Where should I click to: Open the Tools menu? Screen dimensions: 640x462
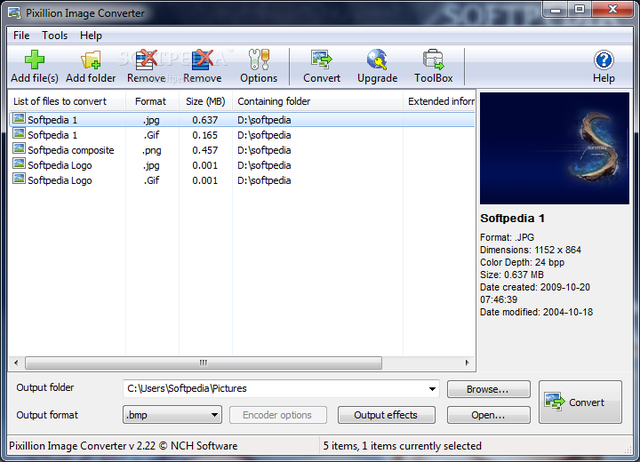tap(55, 36)
